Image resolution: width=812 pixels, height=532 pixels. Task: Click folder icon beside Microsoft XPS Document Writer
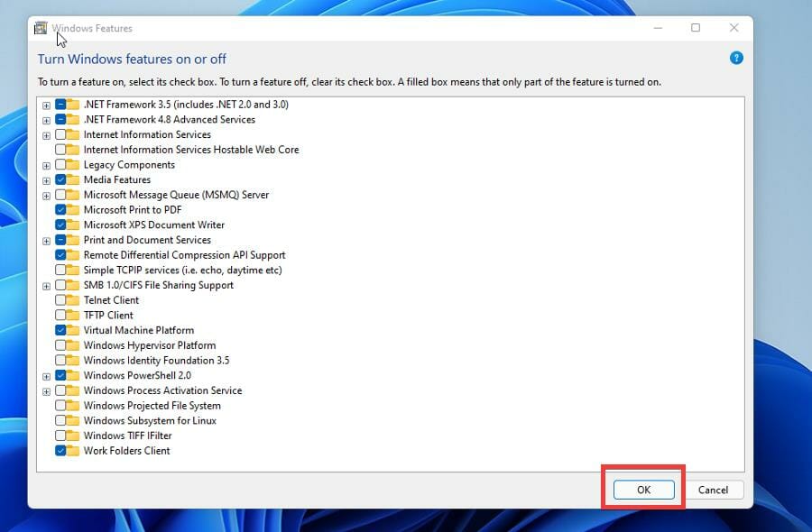[x=73, y=225]
